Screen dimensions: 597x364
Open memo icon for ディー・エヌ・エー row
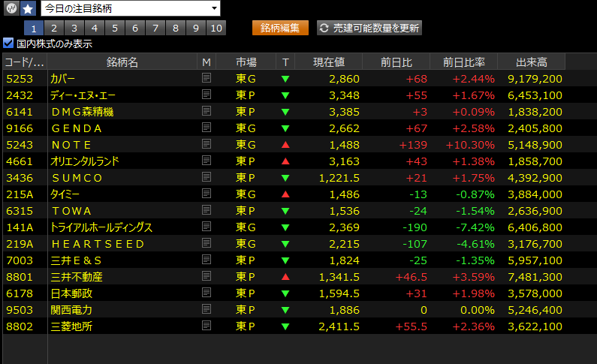tap(207, 95)
